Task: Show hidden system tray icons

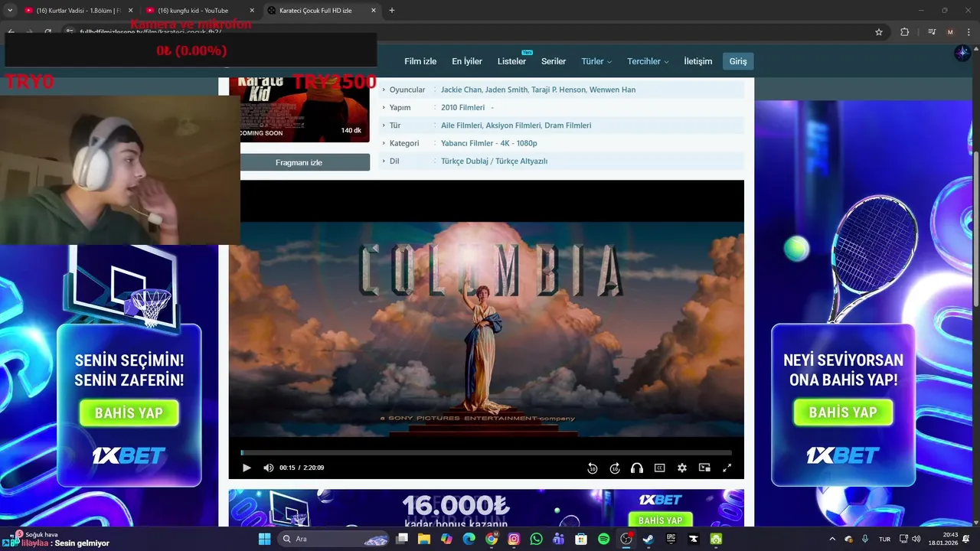Action: click(x=832, y=540)
